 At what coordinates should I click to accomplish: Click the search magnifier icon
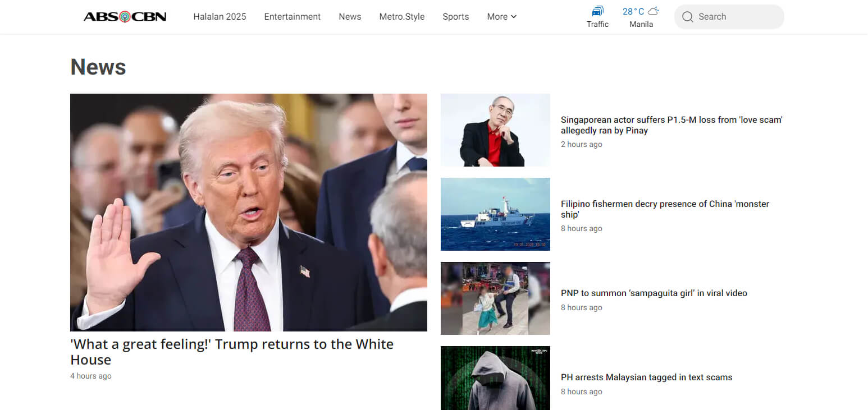tap(688, 17)
